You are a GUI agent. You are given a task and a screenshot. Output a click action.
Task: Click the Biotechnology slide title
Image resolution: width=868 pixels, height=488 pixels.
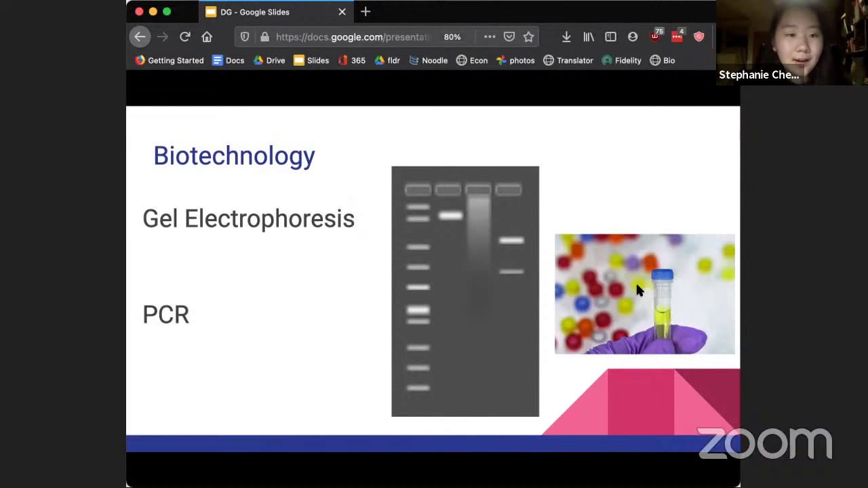pyautogui.click(x=234, y=156)
